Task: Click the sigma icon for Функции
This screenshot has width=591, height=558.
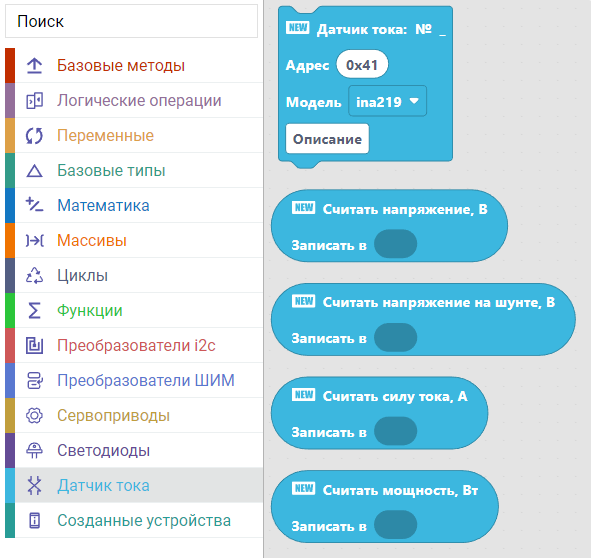Action: coord(34,311)
